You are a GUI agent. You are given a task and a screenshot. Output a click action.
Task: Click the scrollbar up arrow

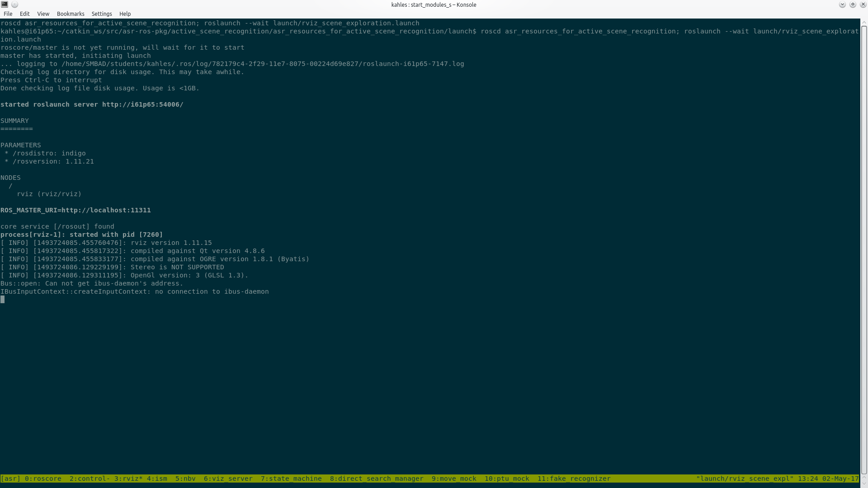pos(864,22)
